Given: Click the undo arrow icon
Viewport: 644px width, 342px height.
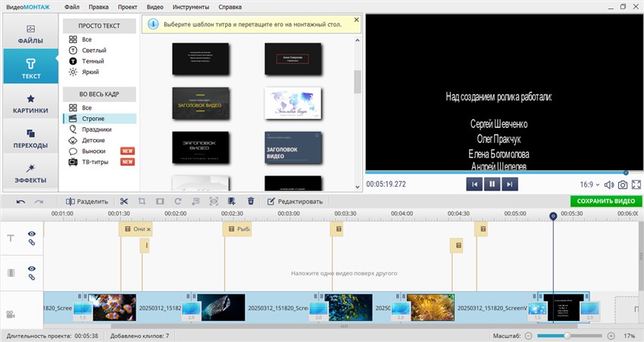Looking at the screenshot, I should pos(20,201).
